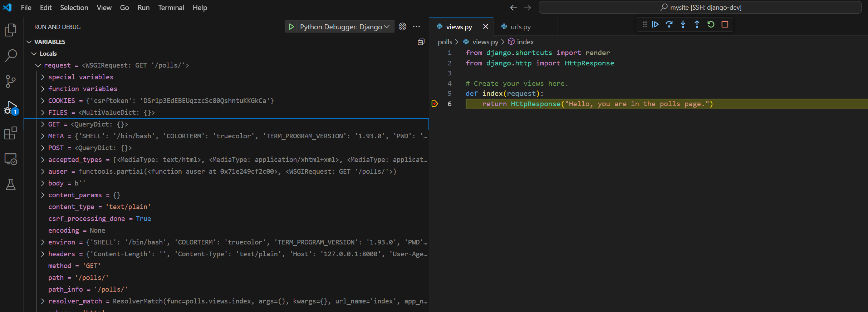Collapse the VARIABLES section
The image size is (868, 312).
click(x=29, y=42)
